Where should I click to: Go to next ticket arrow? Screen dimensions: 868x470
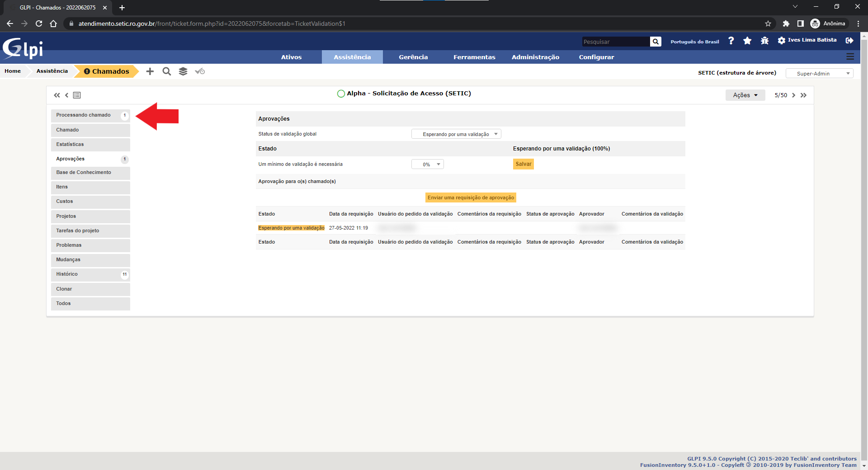tap(793, 95)
